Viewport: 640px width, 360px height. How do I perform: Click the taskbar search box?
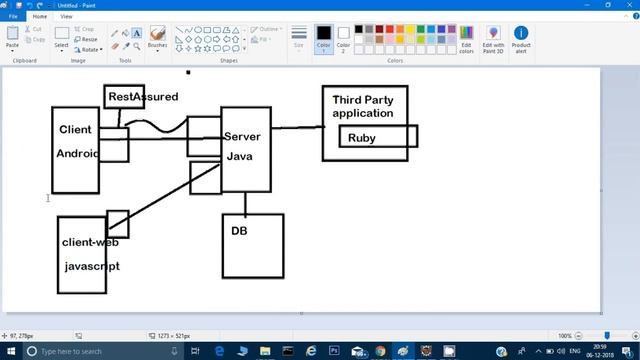[x=103, y=351]
